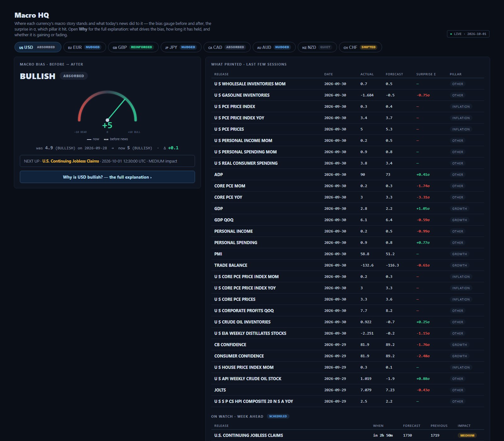504x441 pixels.
Task: Click the SURPRISE Σ column header
Action: click(426, 74)
